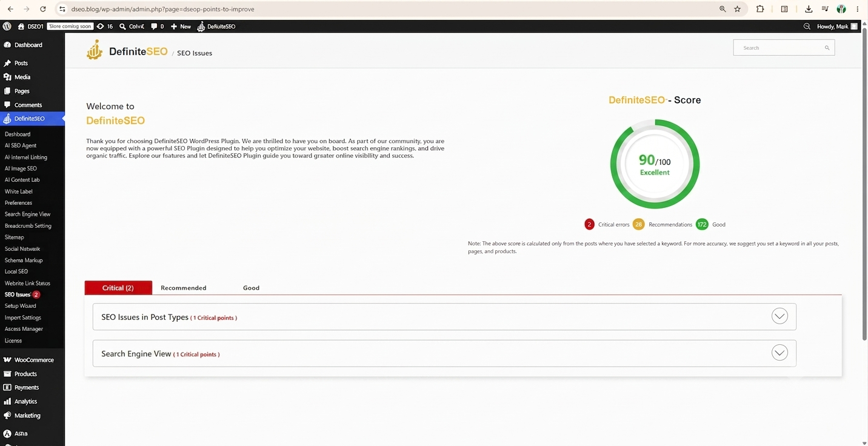Screen dimensions: 868x446
Task: Open the Chrome three-dot menu
Action: coord(858,9)
